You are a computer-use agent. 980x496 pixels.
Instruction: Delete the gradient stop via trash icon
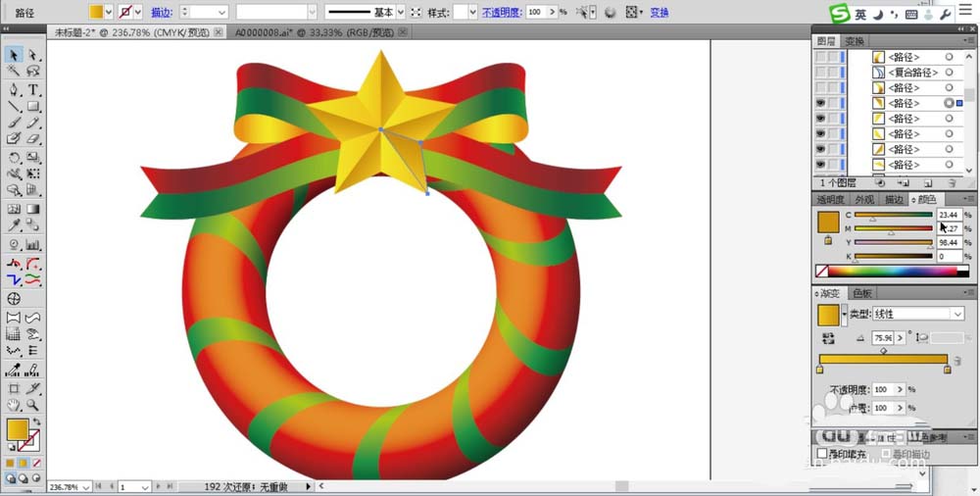coord(957,361)
